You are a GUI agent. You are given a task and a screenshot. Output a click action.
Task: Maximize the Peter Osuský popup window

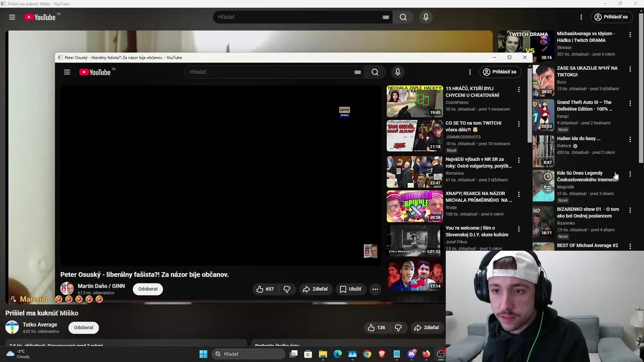tap(509, 57)
